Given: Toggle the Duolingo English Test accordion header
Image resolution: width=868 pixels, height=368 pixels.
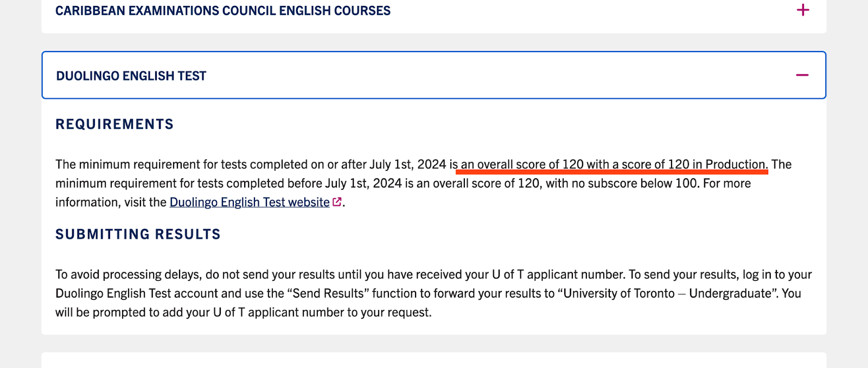Looking at the screenshot, I should click(x=434, y=75).
